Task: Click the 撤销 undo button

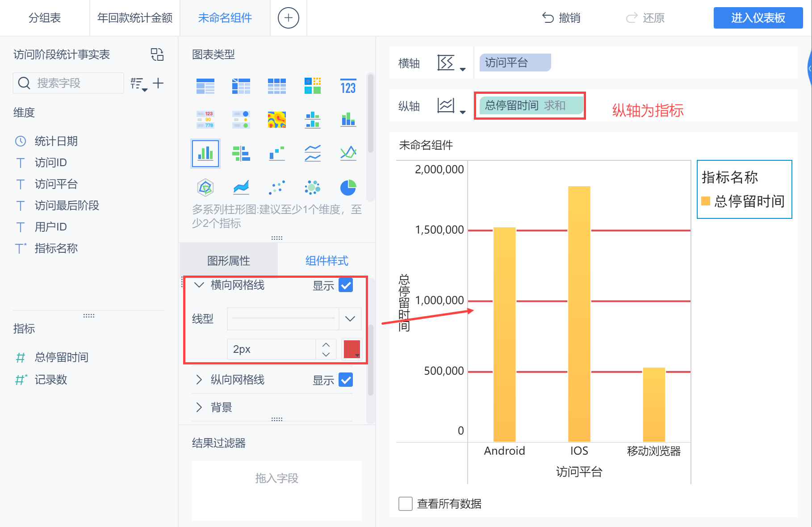Action: (x=561, y=18)
